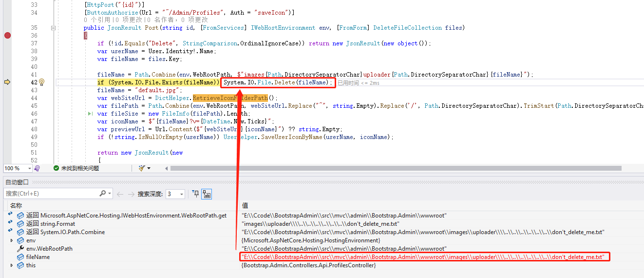Screen dimensions: 644x278
Task: Expand the this variable row
Action: [x=12, y=265]
